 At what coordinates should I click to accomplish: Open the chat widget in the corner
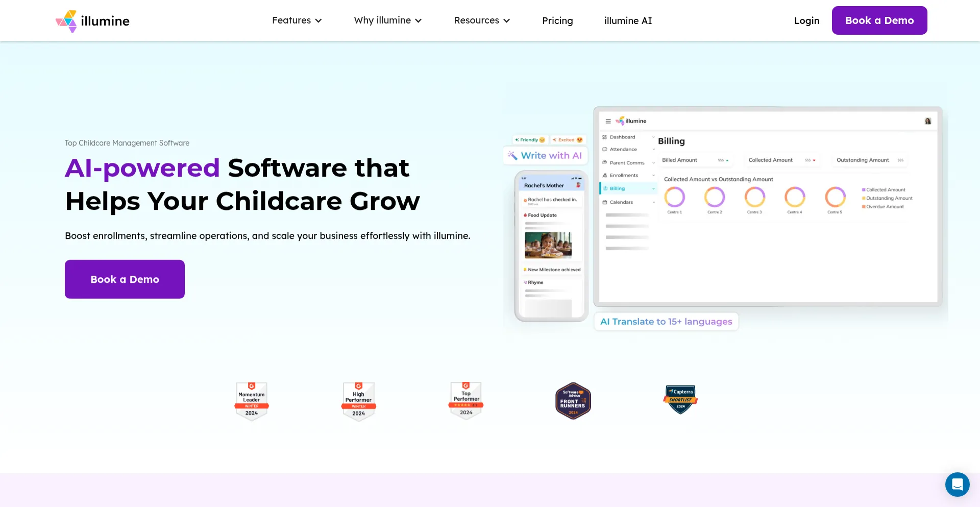(957, 484)
